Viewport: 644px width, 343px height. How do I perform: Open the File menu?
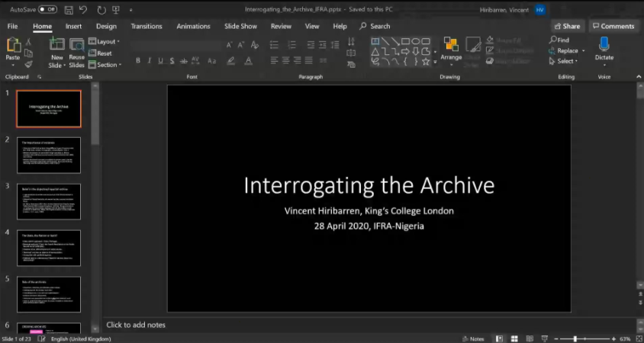tap(13, 26)
